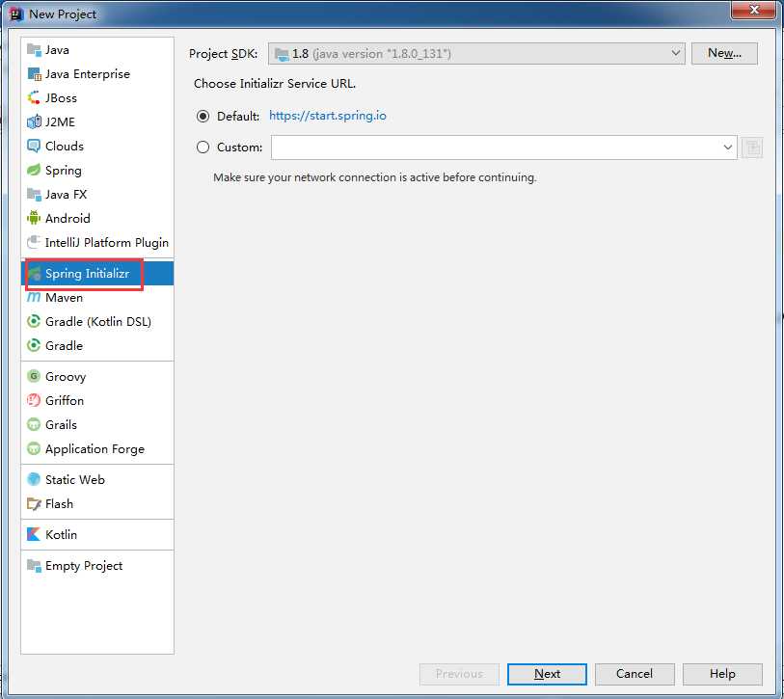The image size is (784, 699).
Task: Click the Gradle icon
Action: [34, 345]
